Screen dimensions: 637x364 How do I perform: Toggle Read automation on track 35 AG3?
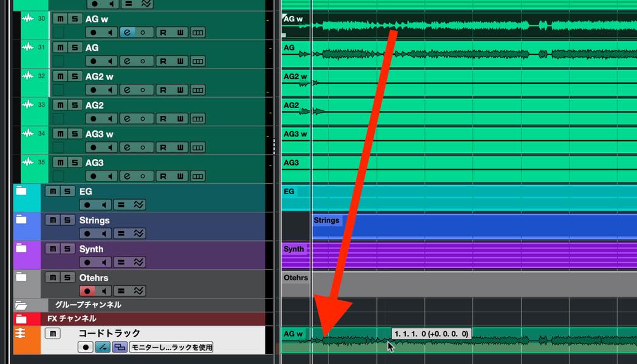pos(163,177)
